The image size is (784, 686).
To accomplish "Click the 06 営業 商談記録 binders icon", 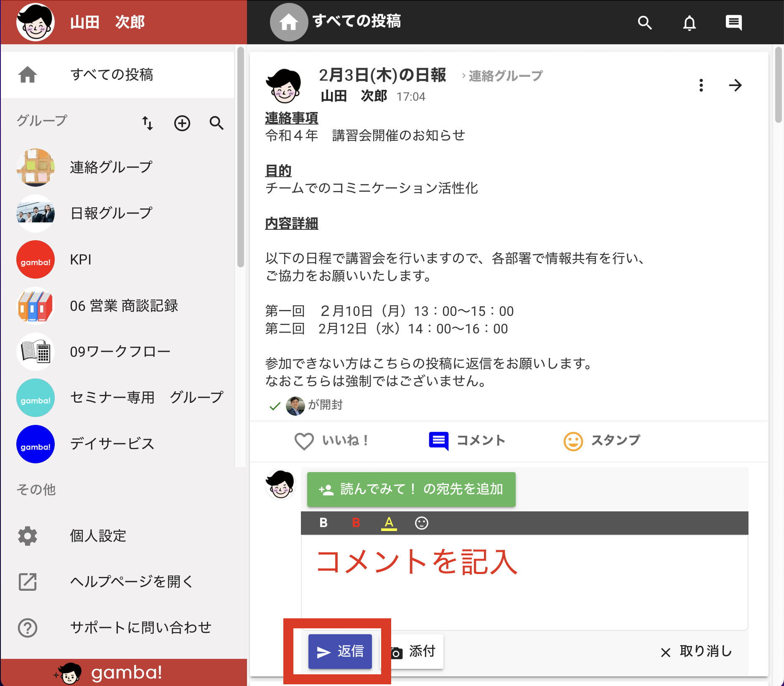I will [x=36, y=305].
